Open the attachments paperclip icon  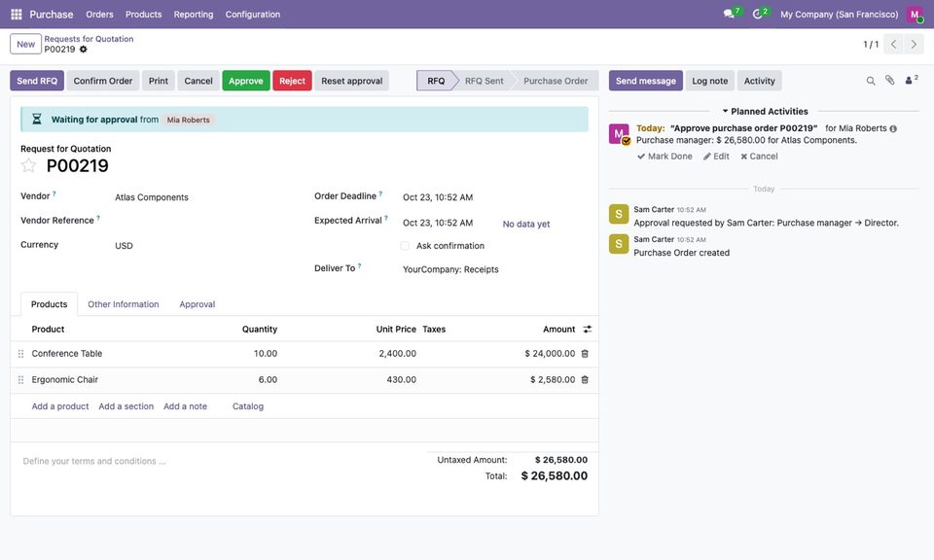click(890, 81)
